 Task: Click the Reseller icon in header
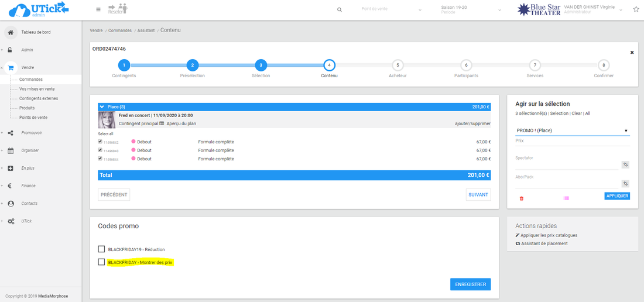pyautogui.click(x=118, y=9)
